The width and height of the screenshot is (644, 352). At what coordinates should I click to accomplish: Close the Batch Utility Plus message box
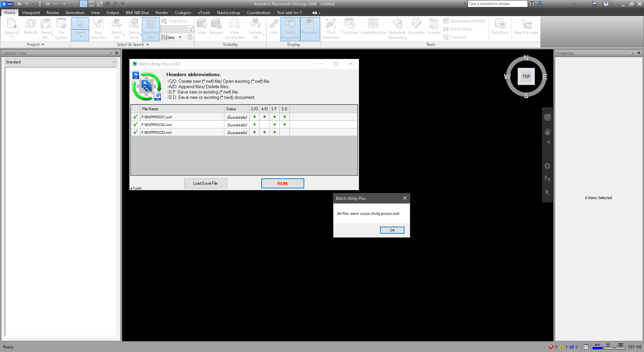click(405, 198)
